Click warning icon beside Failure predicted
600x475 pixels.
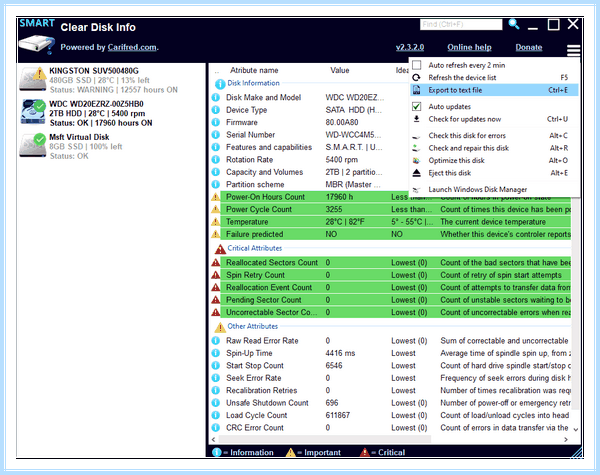(x=216, y=234)
